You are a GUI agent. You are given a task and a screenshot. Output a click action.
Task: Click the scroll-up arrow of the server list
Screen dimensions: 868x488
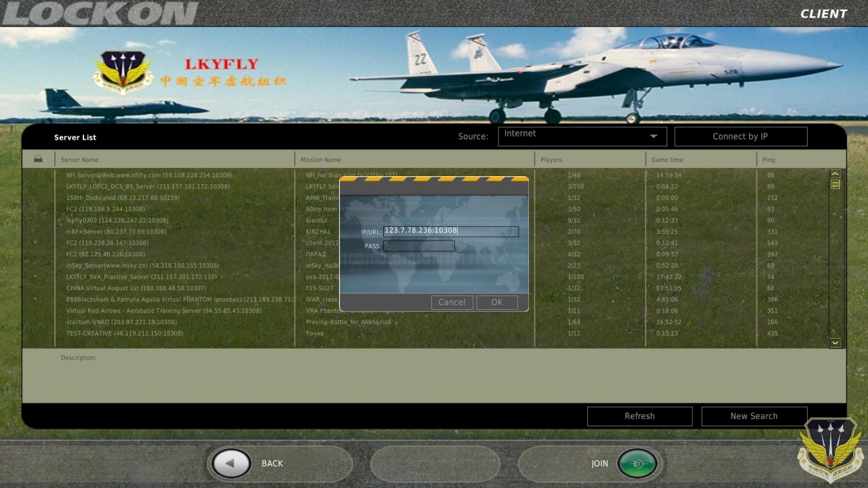point(835,174)
